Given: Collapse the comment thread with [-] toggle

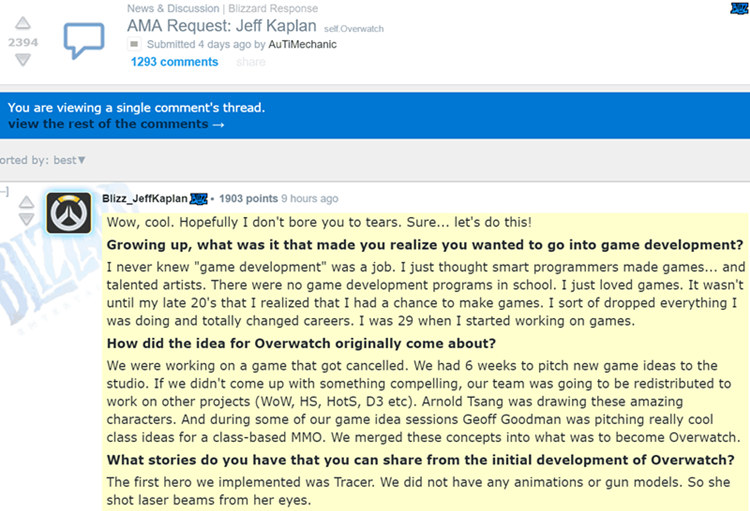Looking at the screenshot, I should coord(4,192).
